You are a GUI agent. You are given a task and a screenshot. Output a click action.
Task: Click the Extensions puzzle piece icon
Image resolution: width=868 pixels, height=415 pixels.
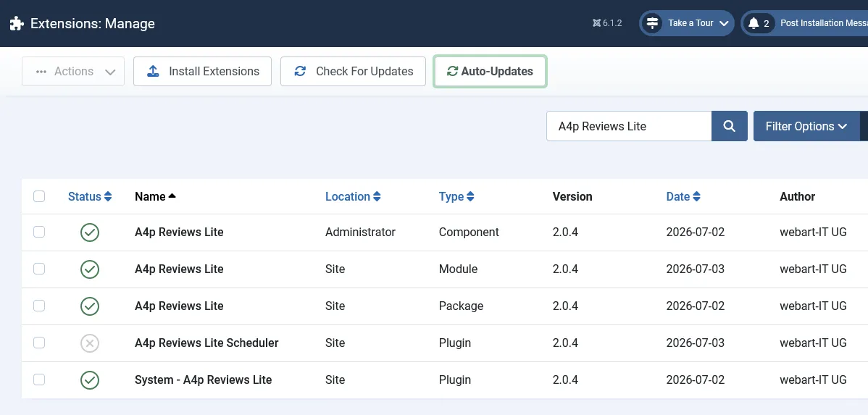click(17, 23)
